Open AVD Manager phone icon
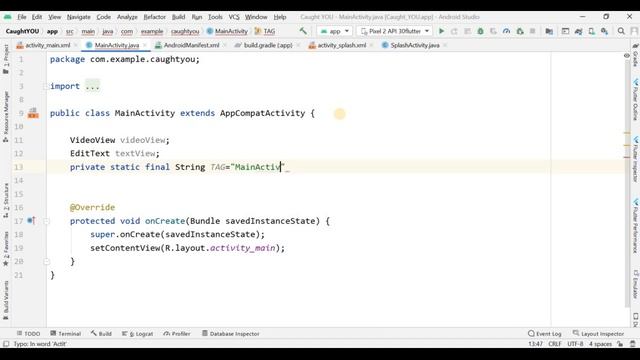The height and width of the screenshot is (360, 640). (x=591, y=31)
